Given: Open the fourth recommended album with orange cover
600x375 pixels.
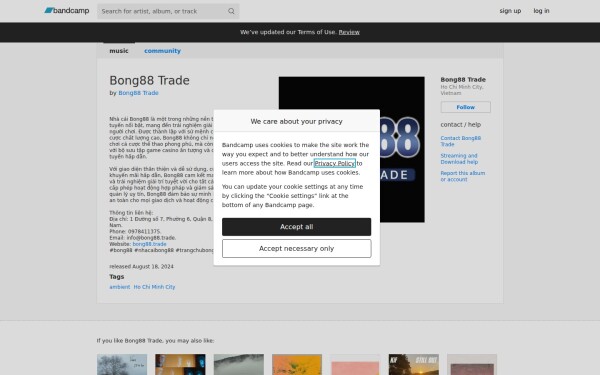Looking at the screenshot, I should click(297, 364).
